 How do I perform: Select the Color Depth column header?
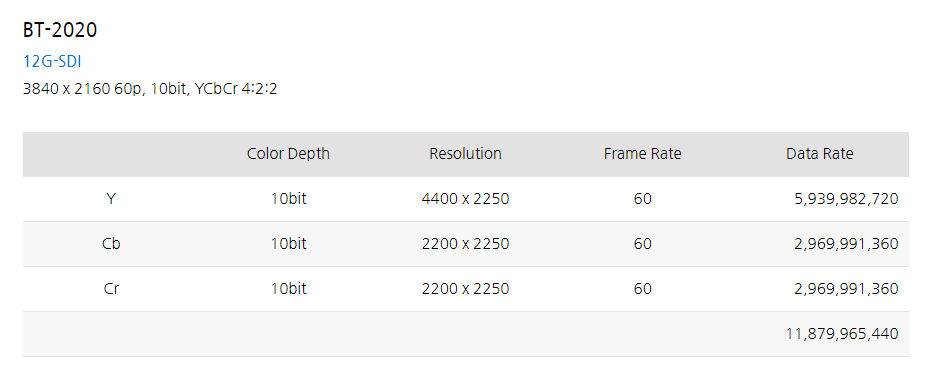pyautogui.click(x=288, y=154)
